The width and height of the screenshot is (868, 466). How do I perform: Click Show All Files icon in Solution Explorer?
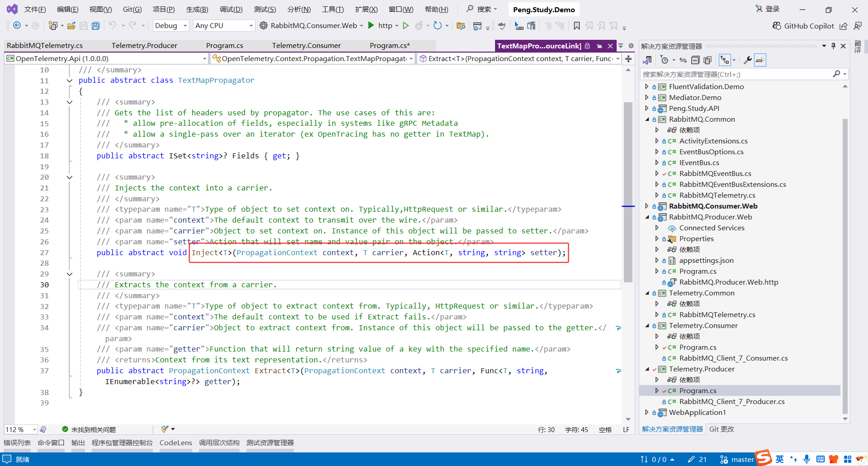pyautogui.click(x=708, y=60)
